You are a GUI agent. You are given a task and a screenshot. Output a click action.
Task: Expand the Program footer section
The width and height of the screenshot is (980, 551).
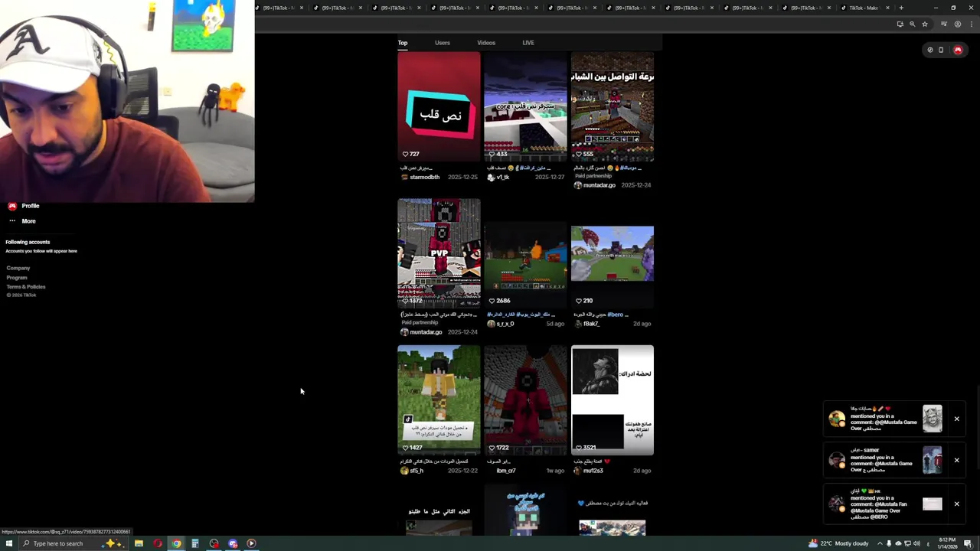(x=17, y=278)
